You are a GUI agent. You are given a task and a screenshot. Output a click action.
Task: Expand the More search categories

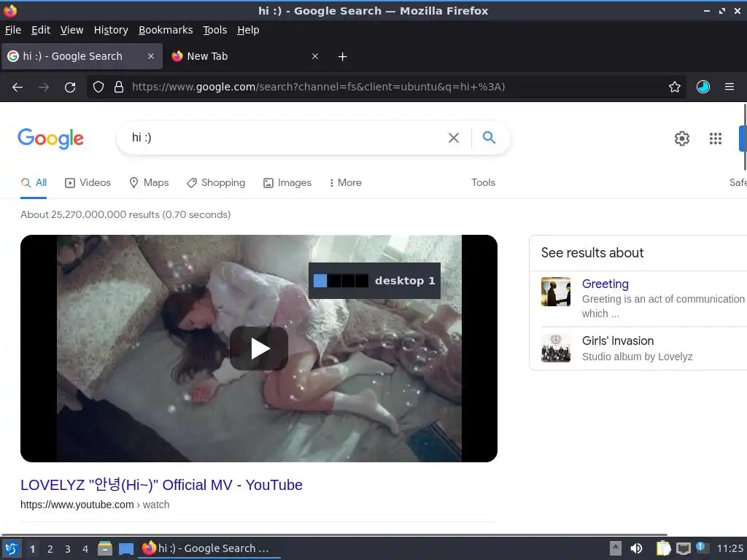click(345, 183)
